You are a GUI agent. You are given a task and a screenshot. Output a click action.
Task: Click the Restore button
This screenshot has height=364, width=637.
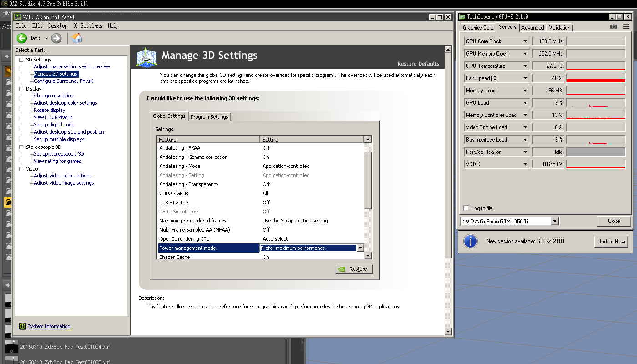click(354, 269)
